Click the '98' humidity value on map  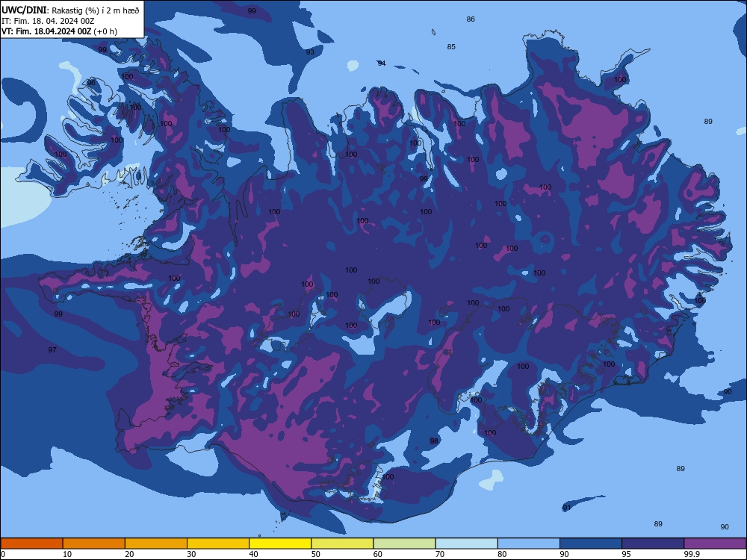coord(434,441)
